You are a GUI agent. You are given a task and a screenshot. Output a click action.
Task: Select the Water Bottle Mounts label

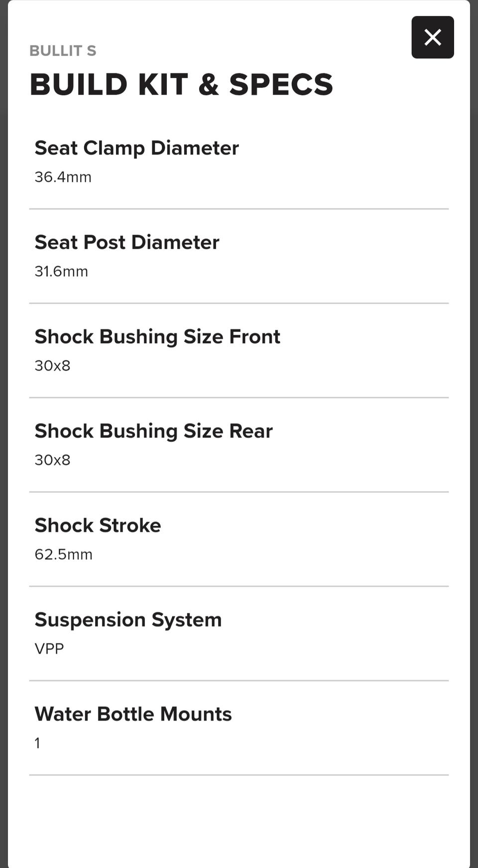point(133,714)
